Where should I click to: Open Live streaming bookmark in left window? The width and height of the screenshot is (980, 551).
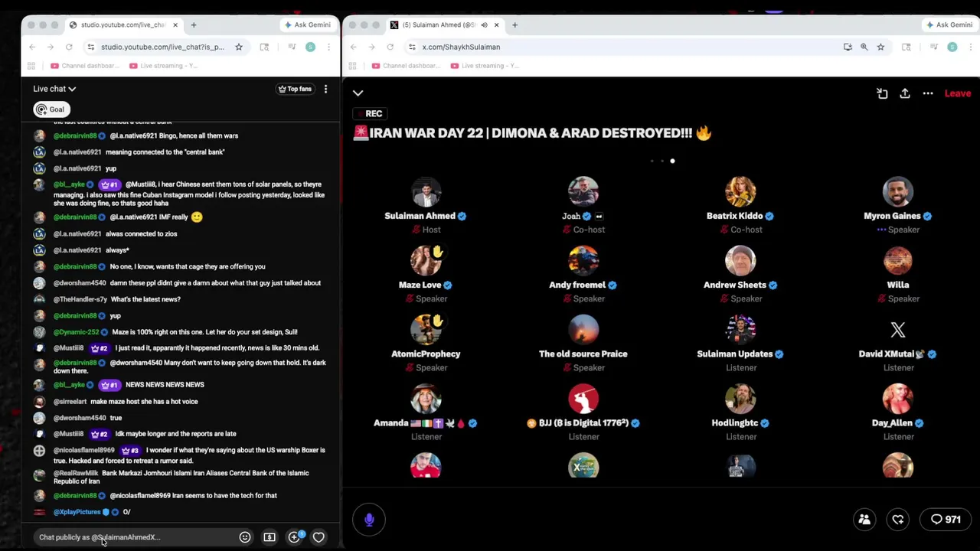[x=164, y=66]
